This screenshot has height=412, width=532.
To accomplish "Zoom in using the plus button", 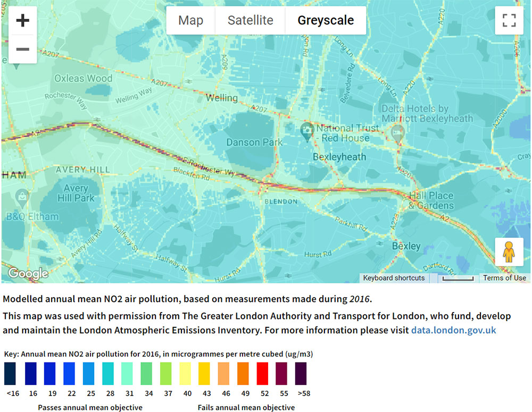I will (x=22, y=21).
